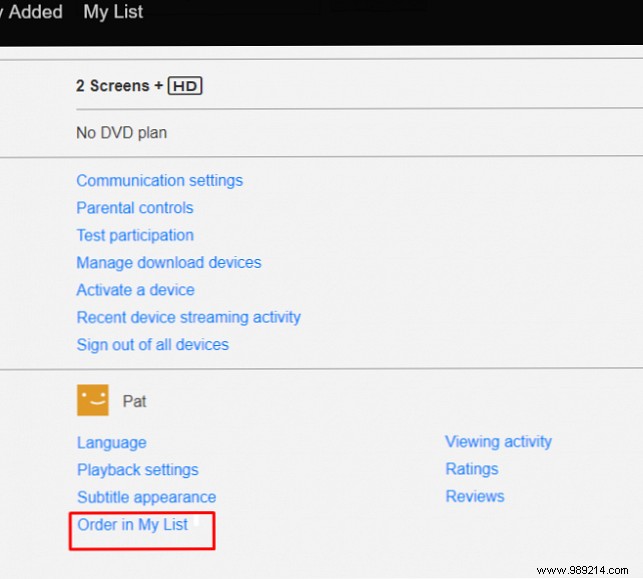Click the highlighted Order in My List link
This screenshot has width=643, height=579.
point(132,524)
